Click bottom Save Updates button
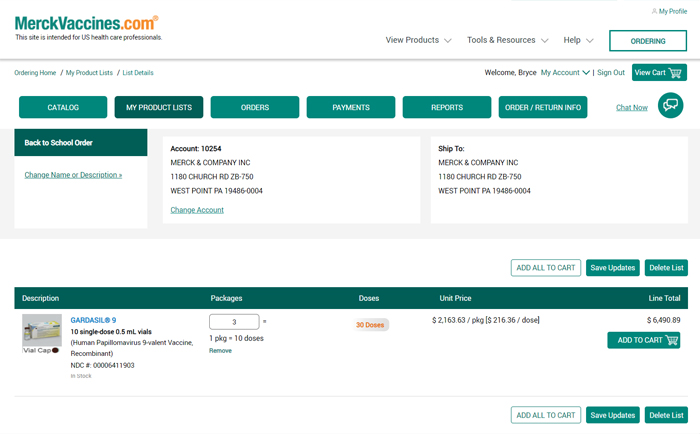This screenshot has width=700, height=434. tap(612, 415)
